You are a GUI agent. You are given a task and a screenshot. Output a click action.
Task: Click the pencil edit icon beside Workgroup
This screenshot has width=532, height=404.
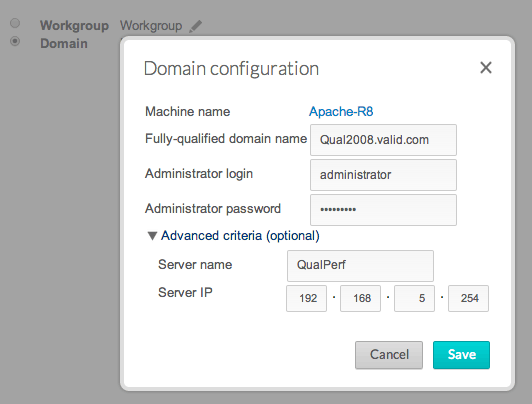(195, 26)
